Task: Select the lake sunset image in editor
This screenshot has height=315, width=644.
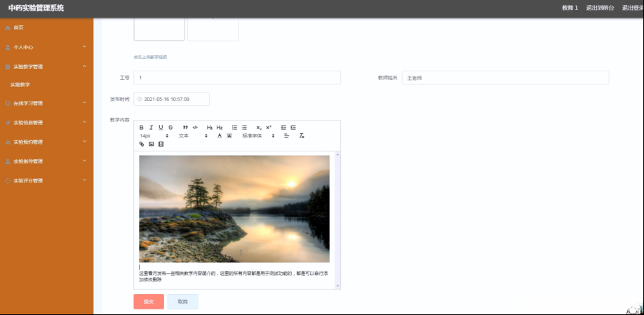Action: [x=234, y=208]
